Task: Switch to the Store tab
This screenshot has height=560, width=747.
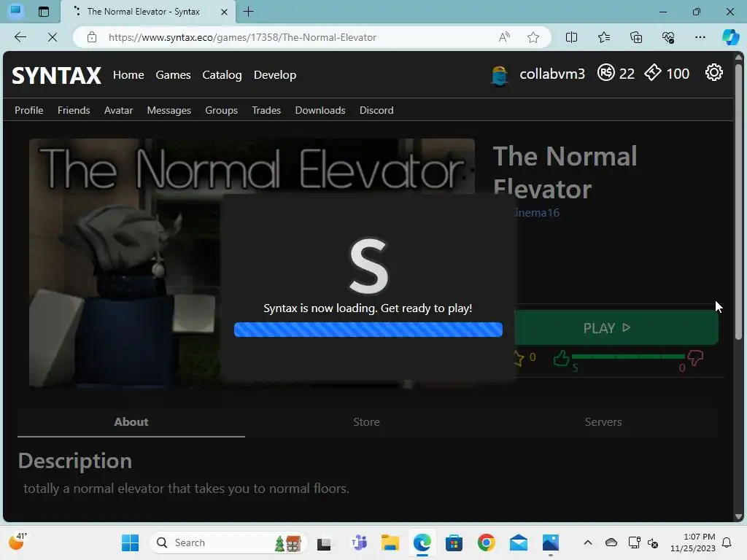Action: click(366, 422)
